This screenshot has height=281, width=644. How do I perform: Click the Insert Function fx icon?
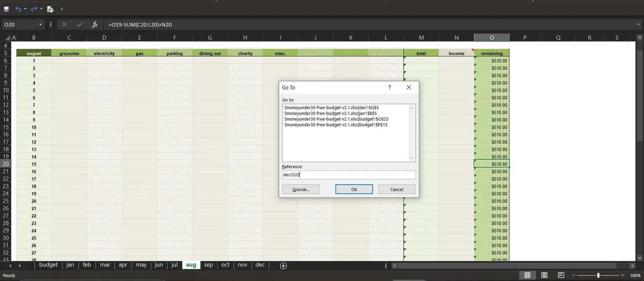[95, 24]
